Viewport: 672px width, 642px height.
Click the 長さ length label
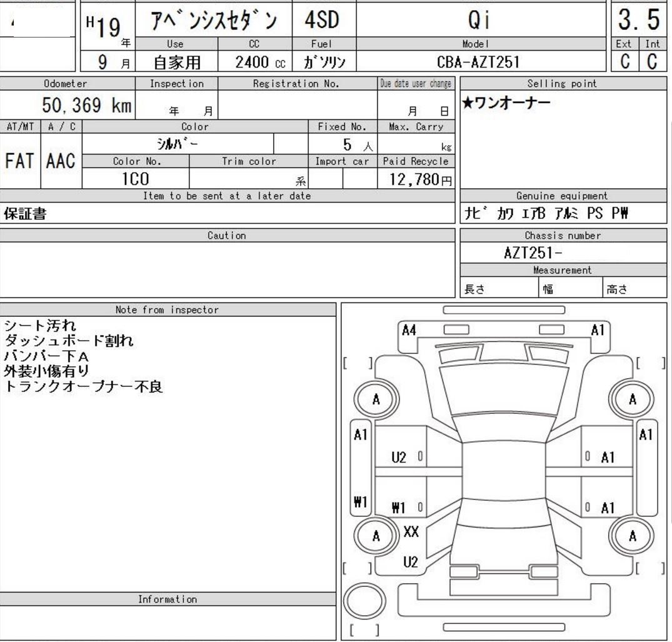point(475,289)
